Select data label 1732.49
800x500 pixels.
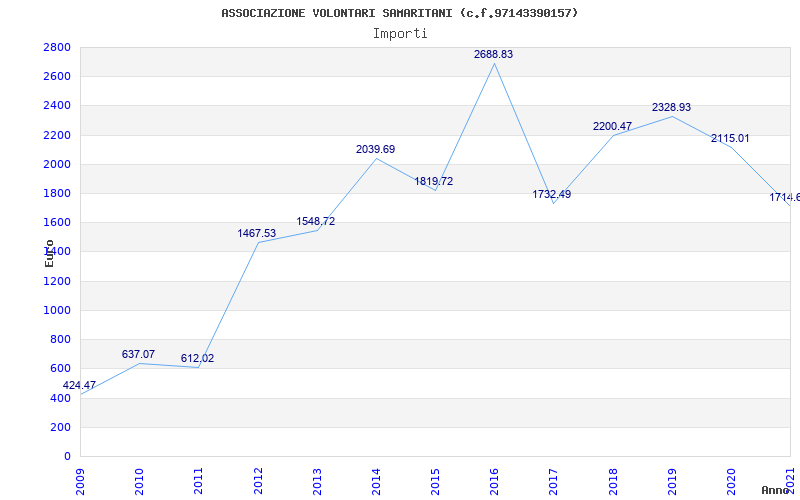[x=552, y=194]
